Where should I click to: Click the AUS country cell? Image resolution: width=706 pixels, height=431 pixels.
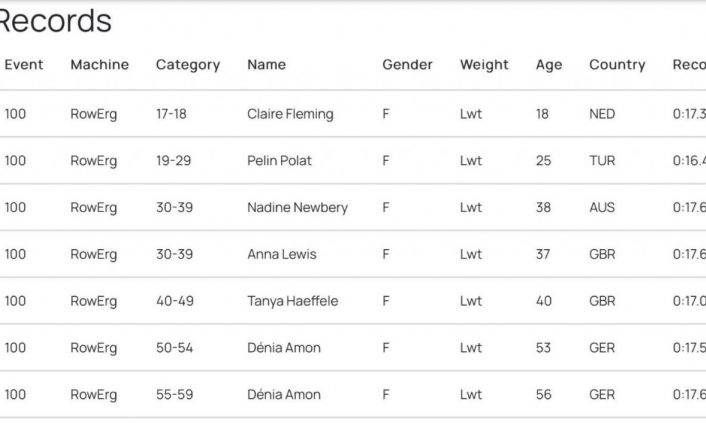point(602,208)
